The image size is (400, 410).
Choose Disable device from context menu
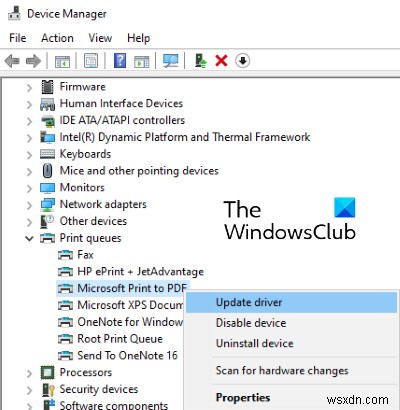click(x=292, y=323)
